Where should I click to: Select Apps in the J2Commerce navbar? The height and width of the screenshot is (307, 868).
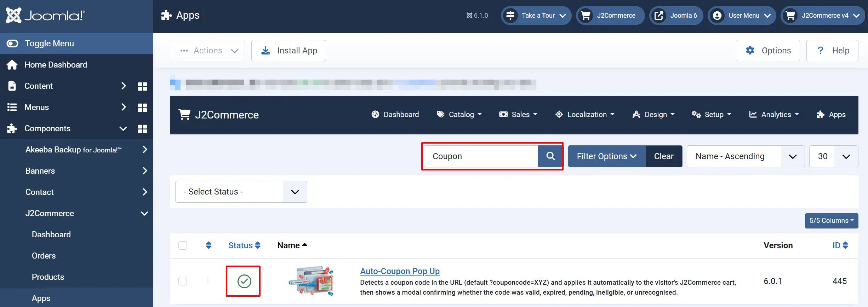tap(831, 115)
